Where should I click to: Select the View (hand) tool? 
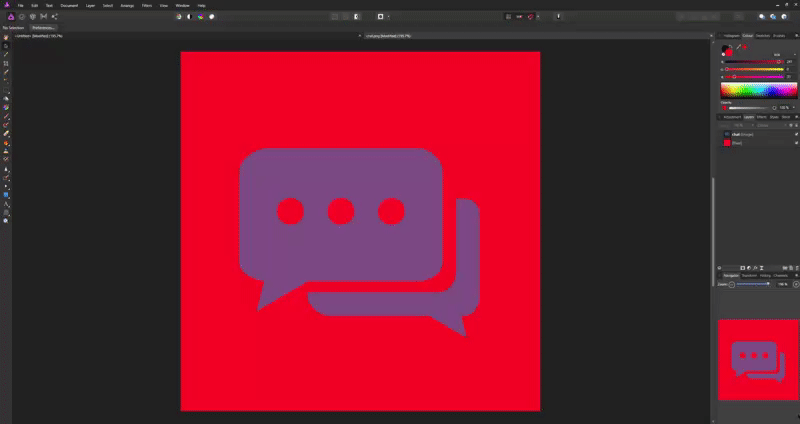point(6,37)
